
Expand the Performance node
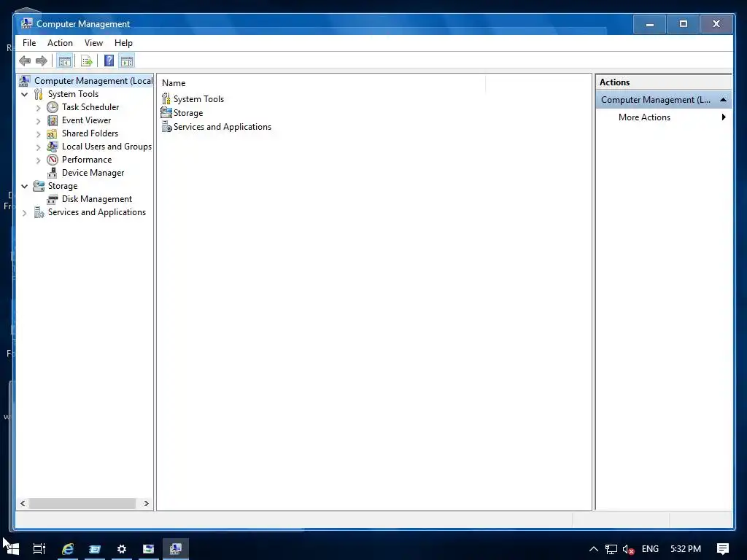click(39, 160)
